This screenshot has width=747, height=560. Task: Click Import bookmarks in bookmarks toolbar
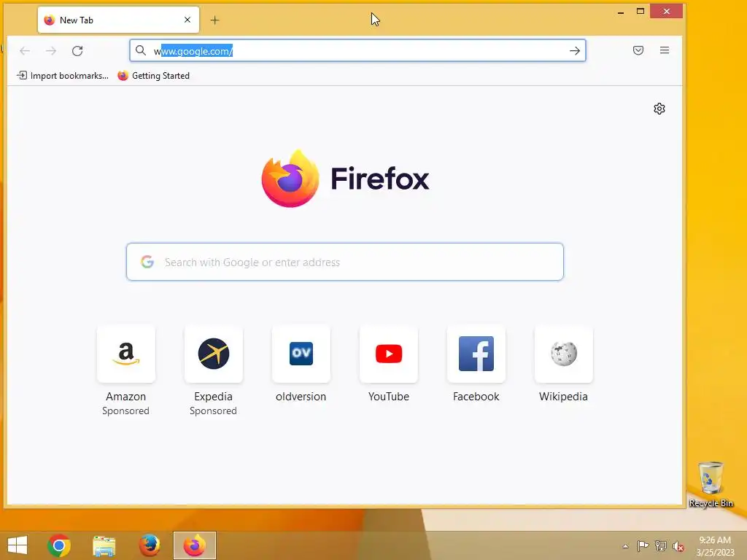pyautogui.click(x=63, y=76)
